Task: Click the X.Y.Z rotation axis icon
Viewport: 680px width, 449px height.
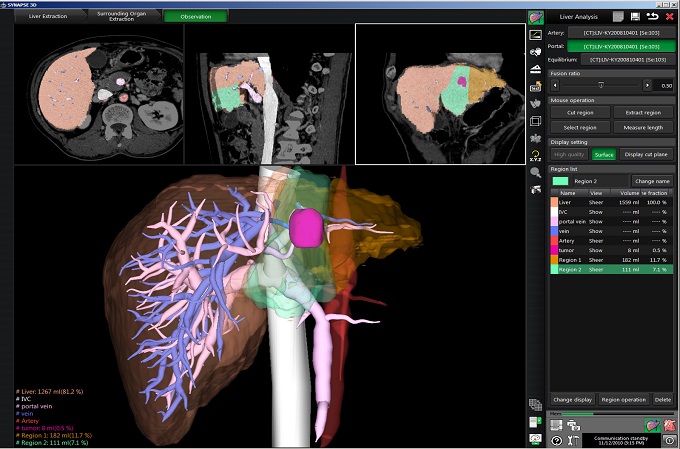Action: point(535,155)
